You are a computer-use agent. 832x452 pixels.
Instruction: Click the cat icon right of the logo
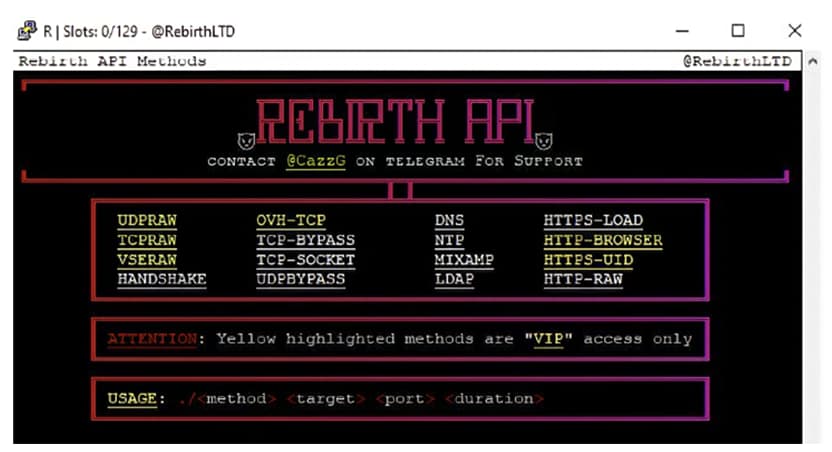(x=545, y=139)
